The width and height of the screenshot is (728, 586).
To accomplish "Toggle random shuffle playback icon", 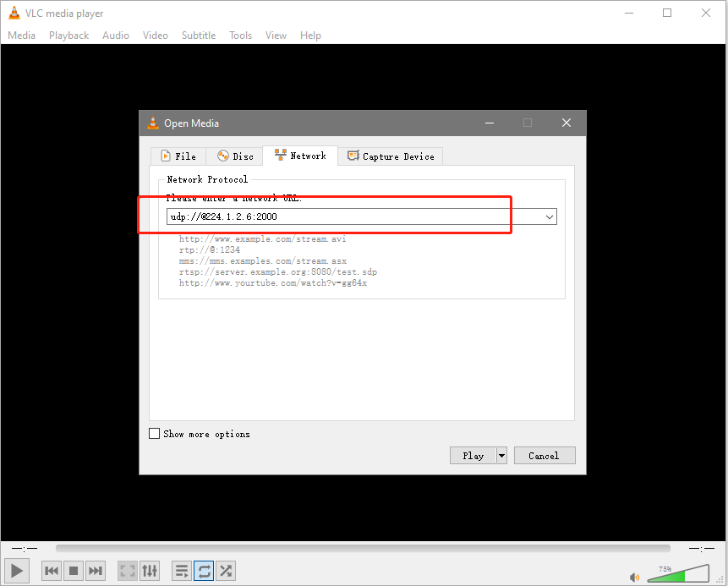I will tap(226, 571).
